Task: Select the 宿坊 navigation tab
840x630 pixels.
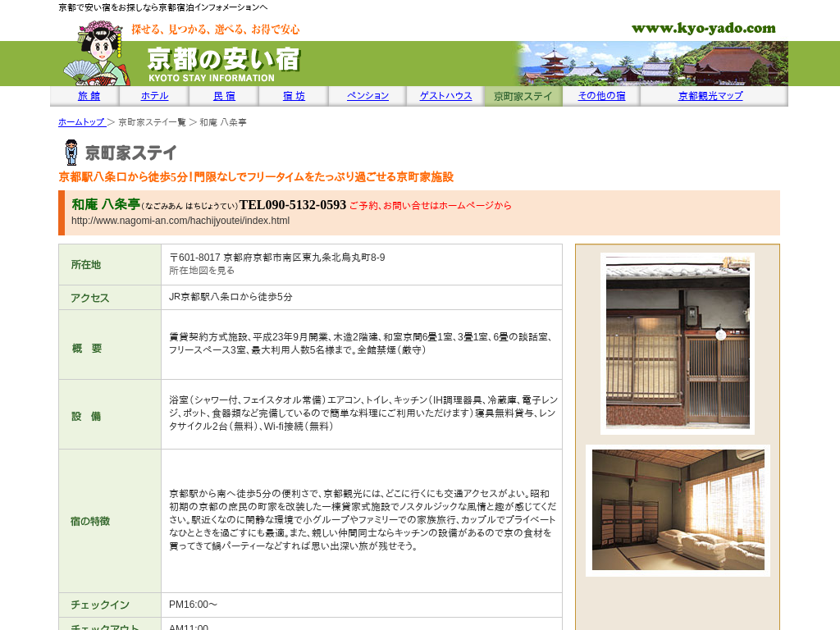Action: pos(294,96)
